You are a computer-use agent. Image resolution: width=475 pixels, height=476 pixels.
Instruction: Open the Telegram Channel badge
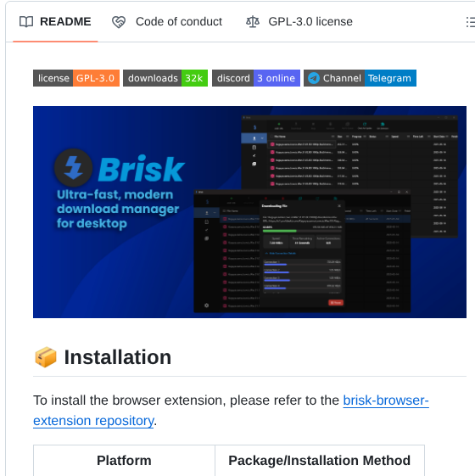[360, 78]
